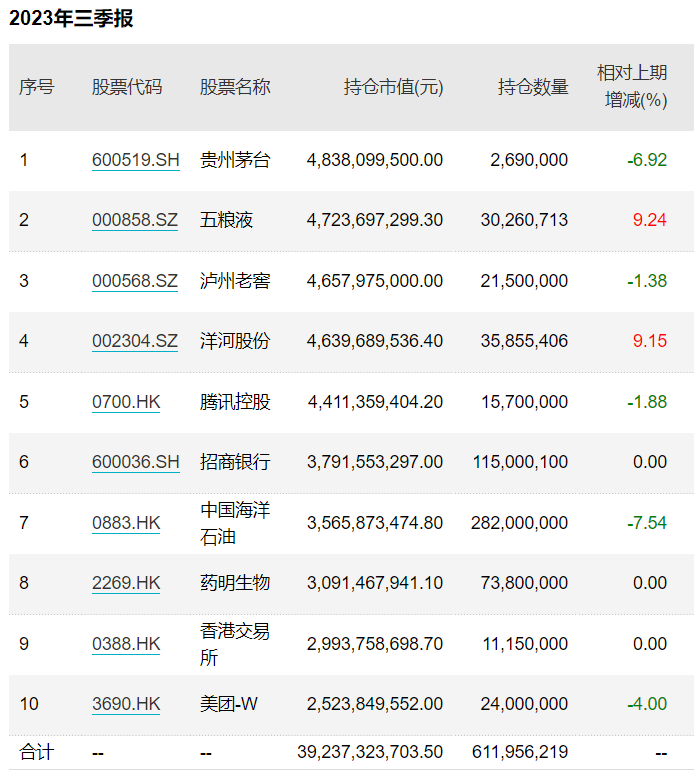Click market value 3,091,467,941.10
This screenshot has height=773, width=694.
[375, 583]
